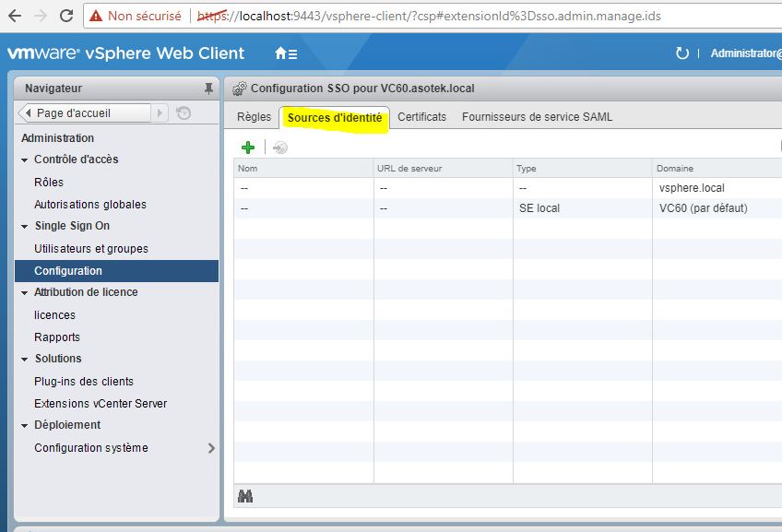Select the vsphere.local domain row

508,188
